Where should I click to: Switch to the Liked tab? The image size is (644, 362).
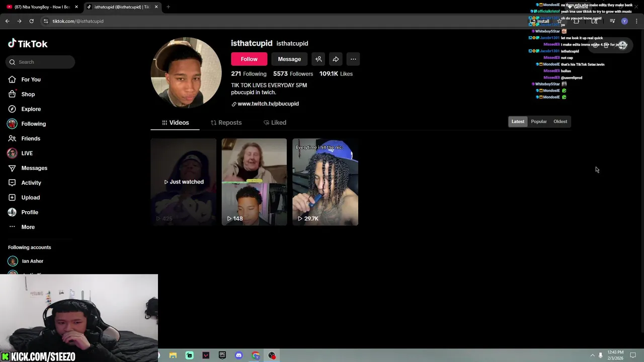(275, 122)
